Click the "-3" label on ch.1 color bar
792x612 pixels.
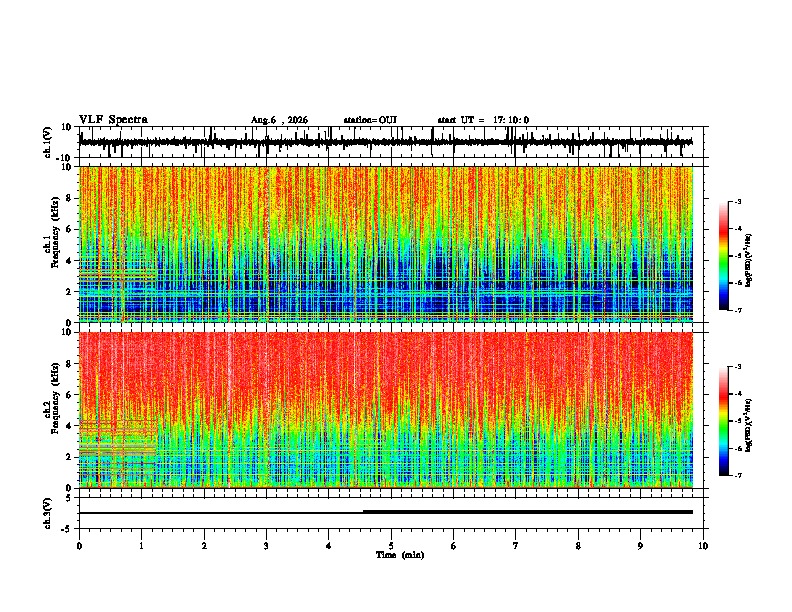(x=737, y=201)
